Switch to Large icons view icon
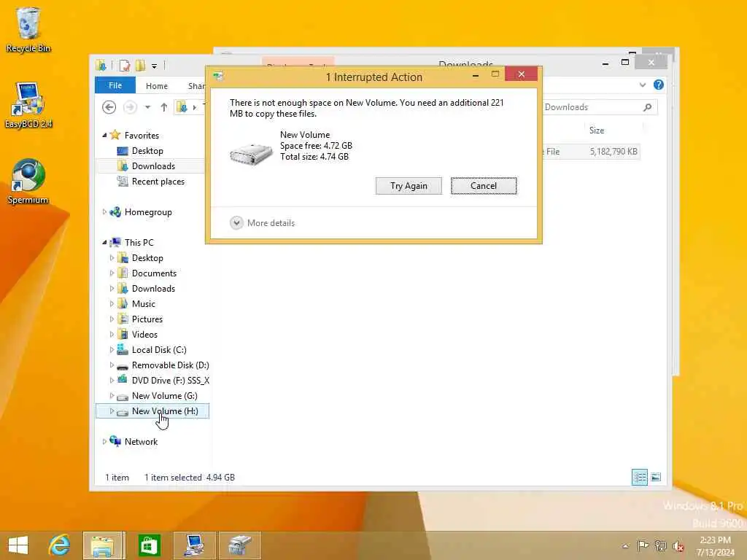This screenshot has height=560, width=747. (656, 477)
